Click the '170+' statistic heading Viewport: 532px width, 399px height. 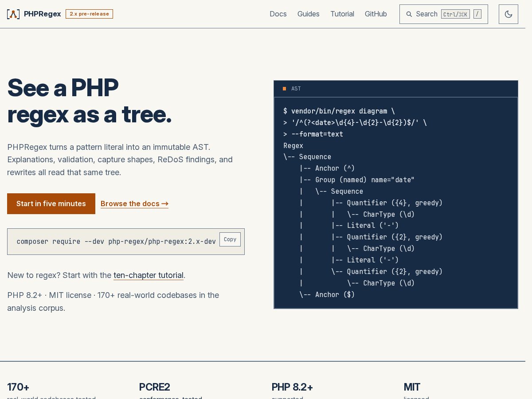point(18,387)
